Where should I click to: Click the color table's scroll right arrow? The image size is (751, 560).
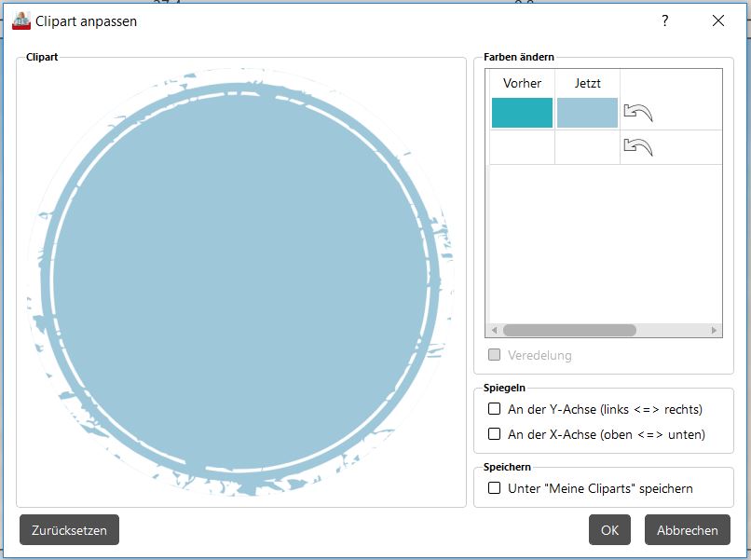pos(714,330)
